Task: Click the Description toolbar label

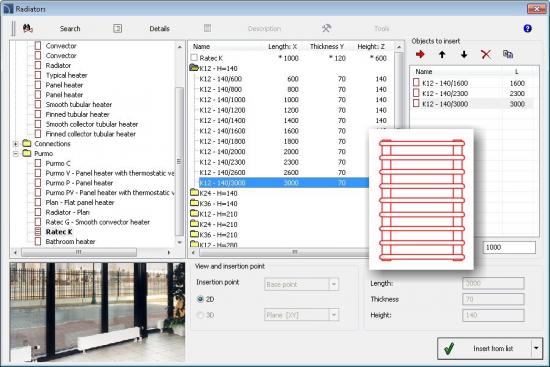Action: 264,29
